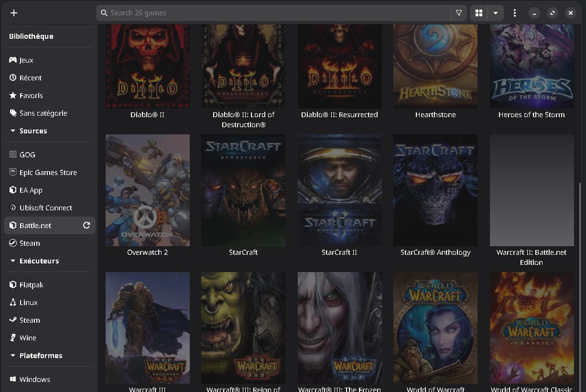Click the Linux penguin icon
This screenshot has width=586, height=392.
13,303
